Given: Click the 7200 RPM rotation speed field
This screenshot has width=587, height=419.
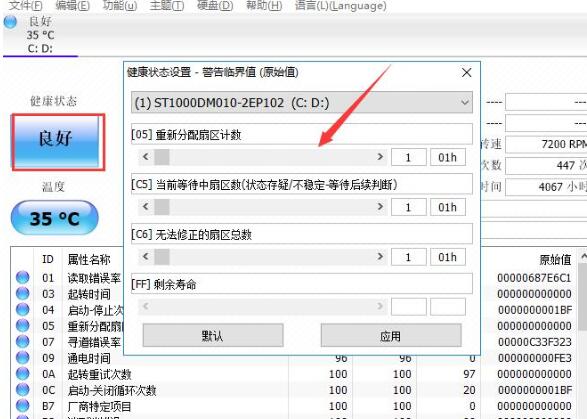Looking at the screenshot, I should click(546, 144).
